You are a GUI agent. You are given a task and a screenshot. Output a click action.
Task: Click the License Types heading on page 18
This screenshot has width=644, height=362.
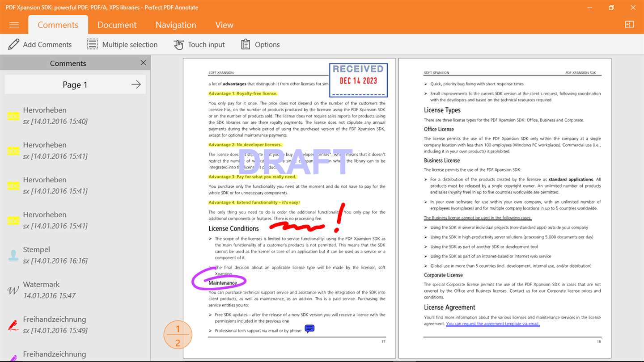click(x=442, y=110)
